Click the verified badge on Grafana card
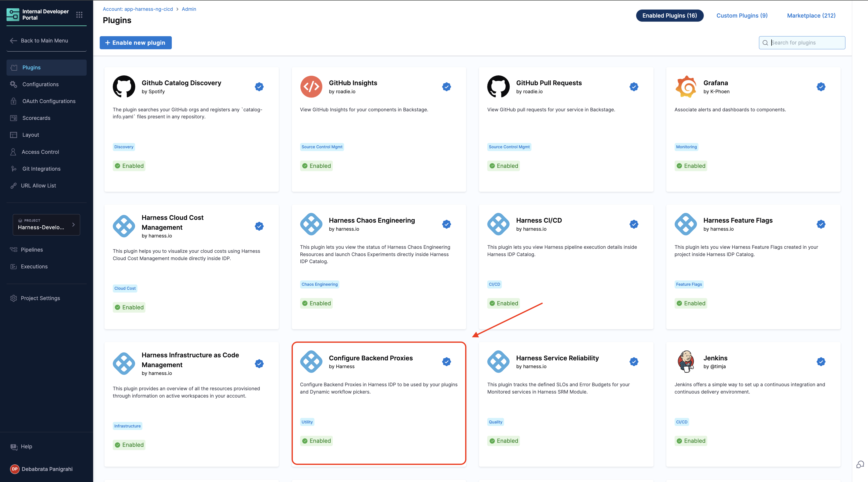This screenshot has width=868, height=482. click(821, 87)
